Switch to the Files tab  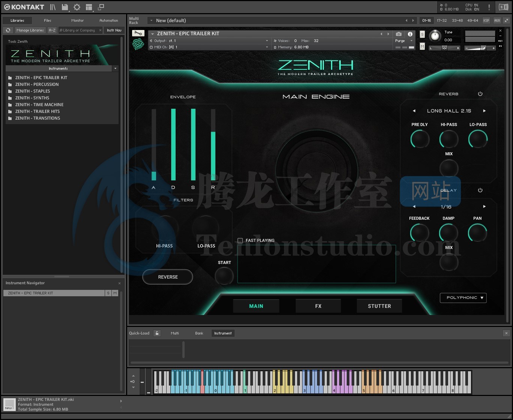(x=48, y=21)
